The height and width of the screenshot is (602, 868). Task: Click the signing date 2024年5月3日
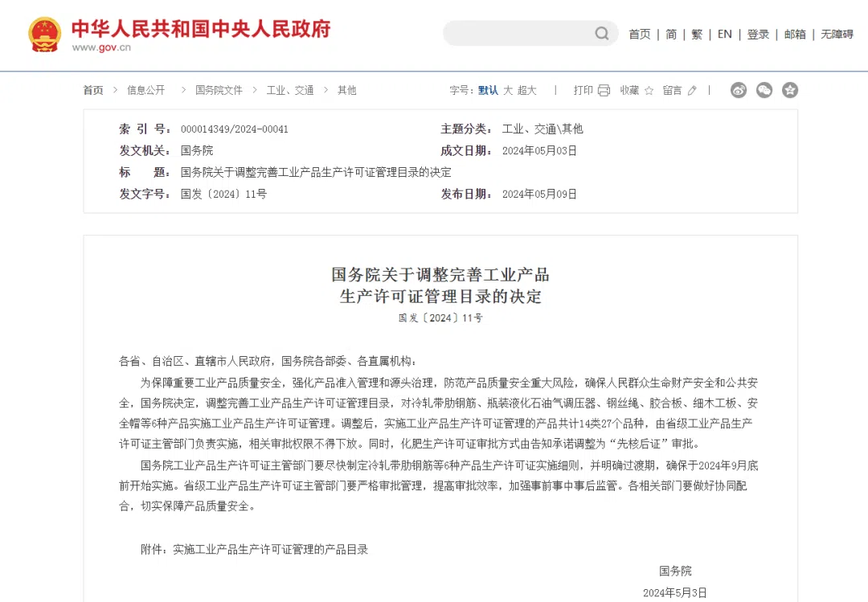pyautogui.click(x=675, y=592)
